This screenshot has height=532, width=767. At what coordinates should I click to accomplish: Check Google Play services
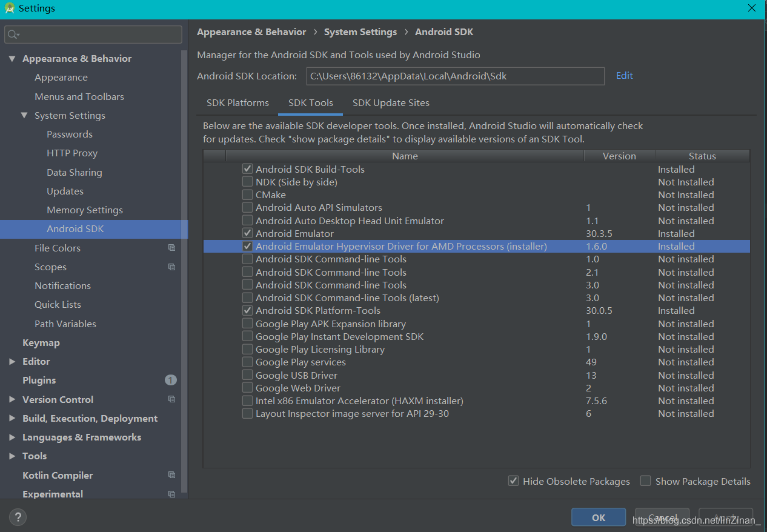247,362
